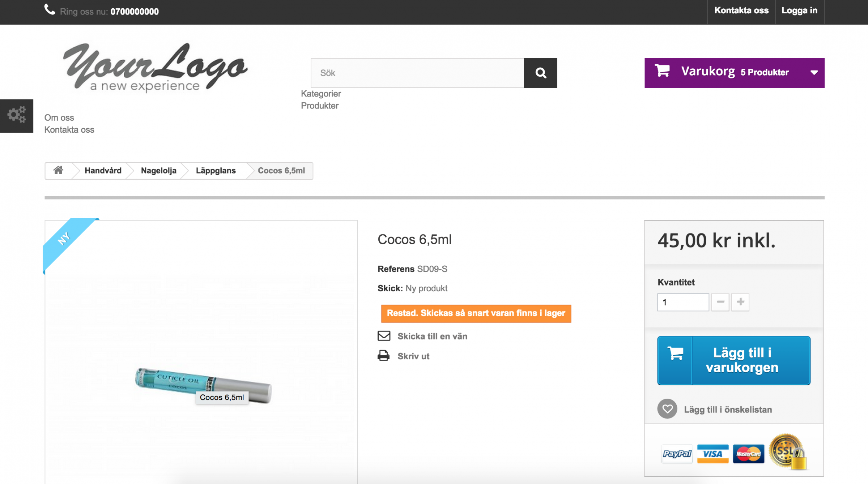Open the Produkter menu

pos(320,106)
